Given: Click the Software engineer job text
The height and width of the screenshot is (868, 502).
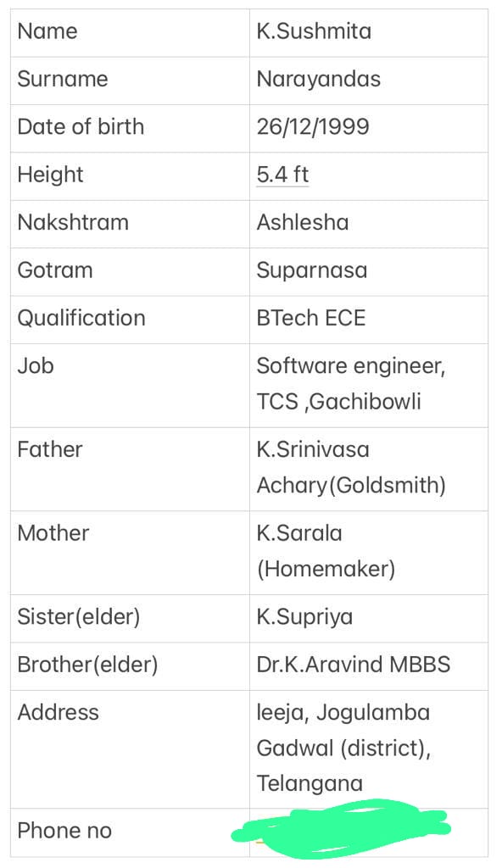Looking at the screenshot, I should tap(351, 366).
